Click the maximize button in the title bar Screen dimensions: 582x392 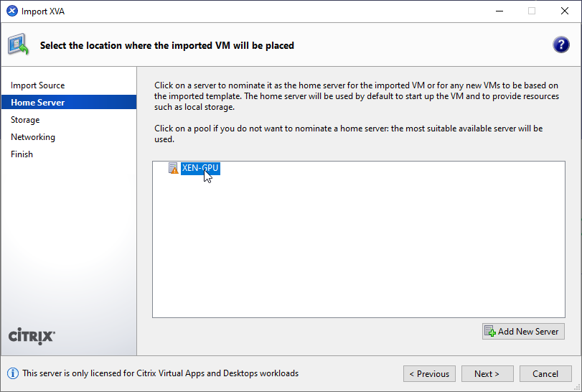(532, 11)
